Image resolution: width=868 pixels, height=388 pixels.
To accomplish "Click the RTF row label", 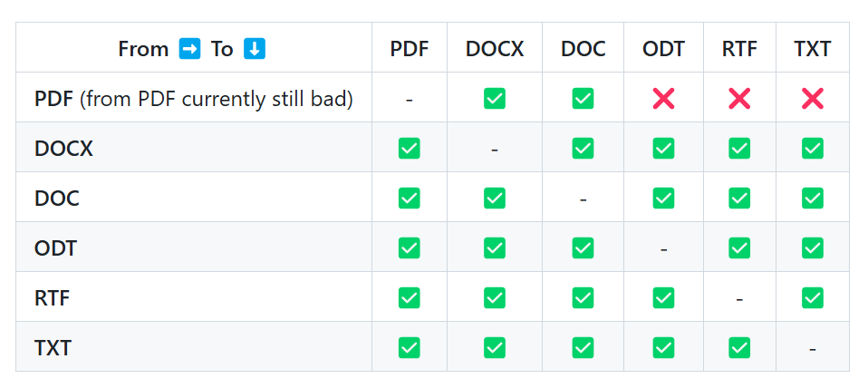I will tap(53, 297).
